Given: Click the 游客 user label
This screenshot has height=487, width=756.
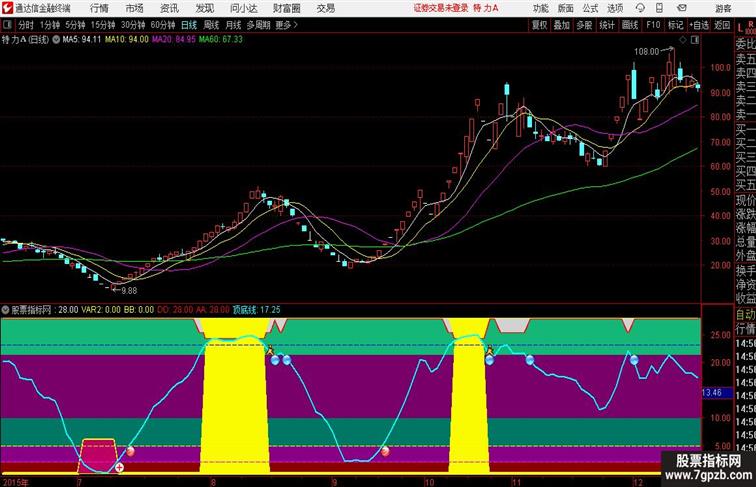Looking at the screenshot, I should click(x=723, y=8).
